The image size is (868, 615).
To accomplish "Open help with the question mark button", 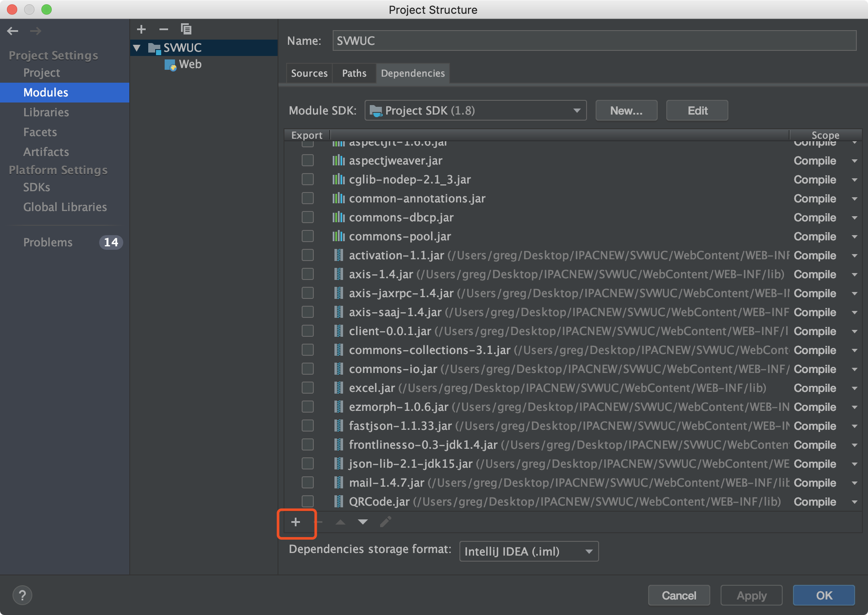I will (x=22, y=596).
